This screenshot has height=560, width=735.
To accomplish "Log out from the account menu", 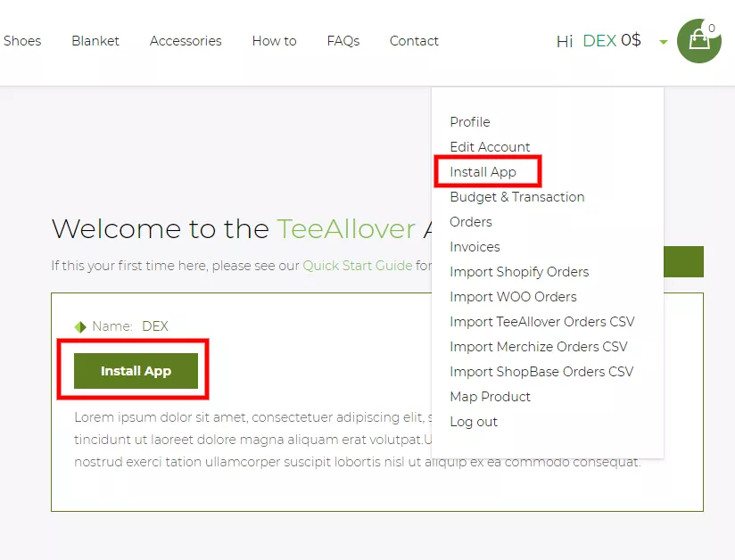I will click(474, 422).
